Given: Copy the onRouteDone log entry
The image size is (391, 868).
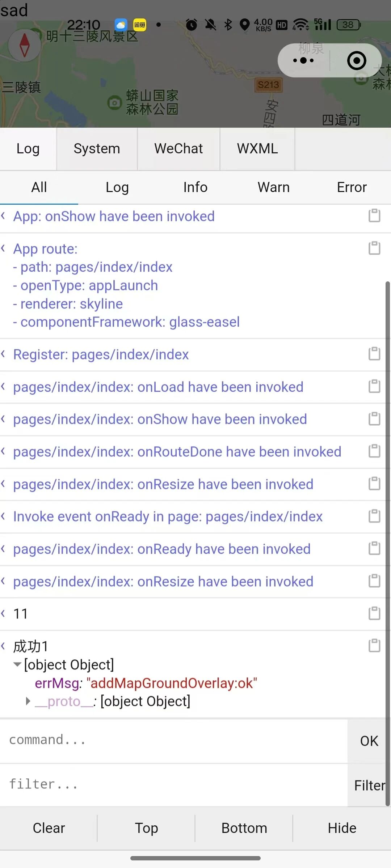Looking at the screenshot, I should 374,451.
